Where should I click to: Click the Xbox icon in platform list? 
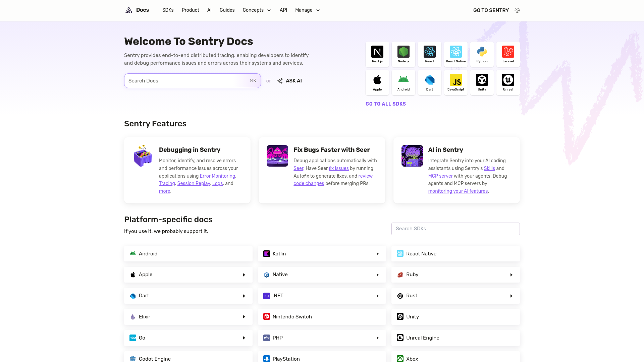click(x=400, y=359)
